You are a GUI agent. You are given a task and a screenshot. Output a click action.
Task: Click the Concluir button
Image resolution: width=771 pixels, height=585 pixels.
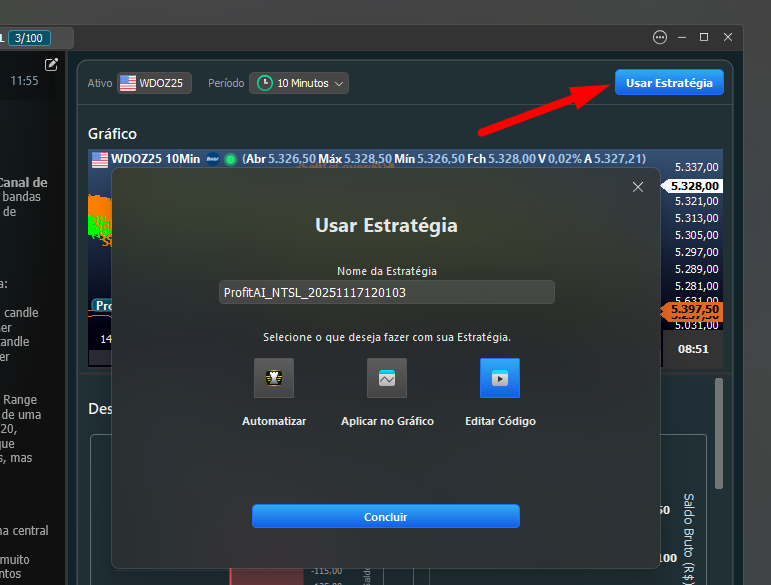(386, 517)
